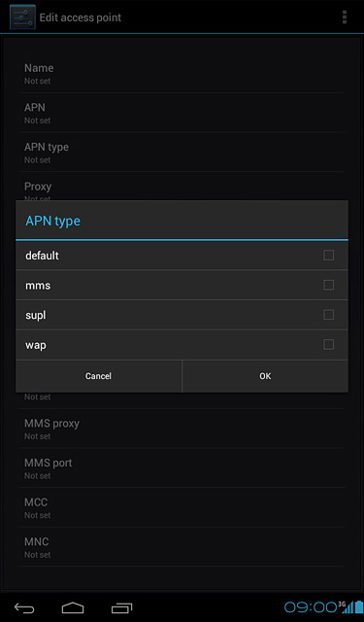Open the APN type setting in background list
Viewport: 364px width, 622px height.
click(x=182, y=153)
